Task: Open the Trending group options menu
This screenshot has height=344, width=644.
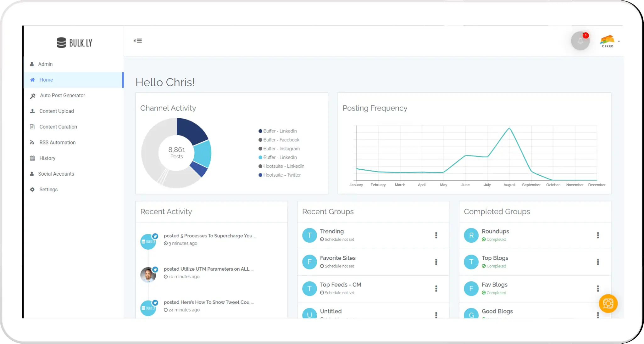Action: click(x=436, y=235)
